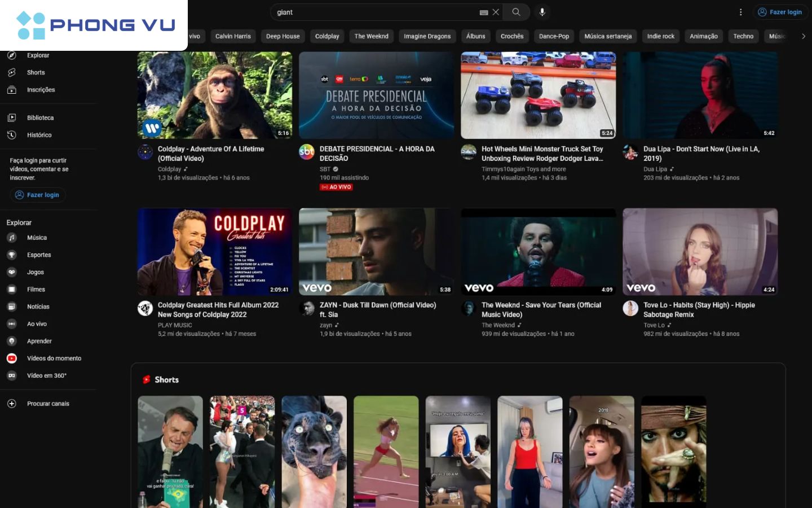Click the Explorar section heading
812x508 pixels.
click(19, 222)
